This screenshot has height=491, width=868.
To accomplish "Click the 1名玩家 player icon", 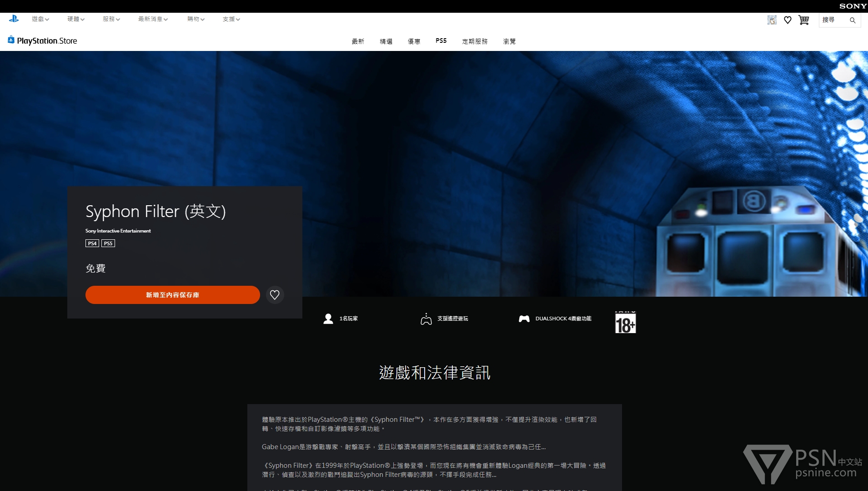I will pyautogui.click(x=328, y=319).
